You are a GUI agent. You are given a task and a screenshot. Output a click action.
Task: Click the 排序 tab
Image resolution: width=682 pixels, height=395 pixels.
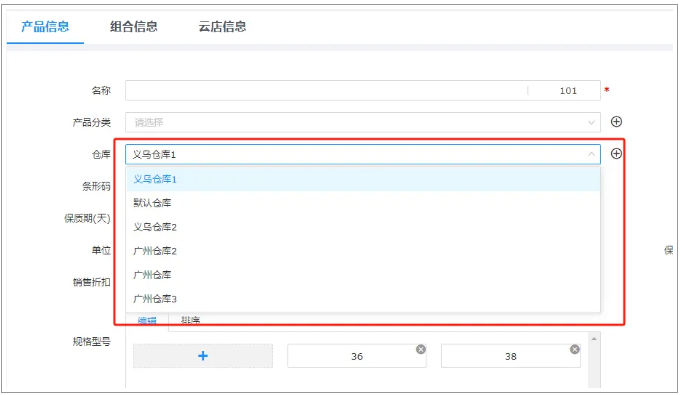pos(191,321)
